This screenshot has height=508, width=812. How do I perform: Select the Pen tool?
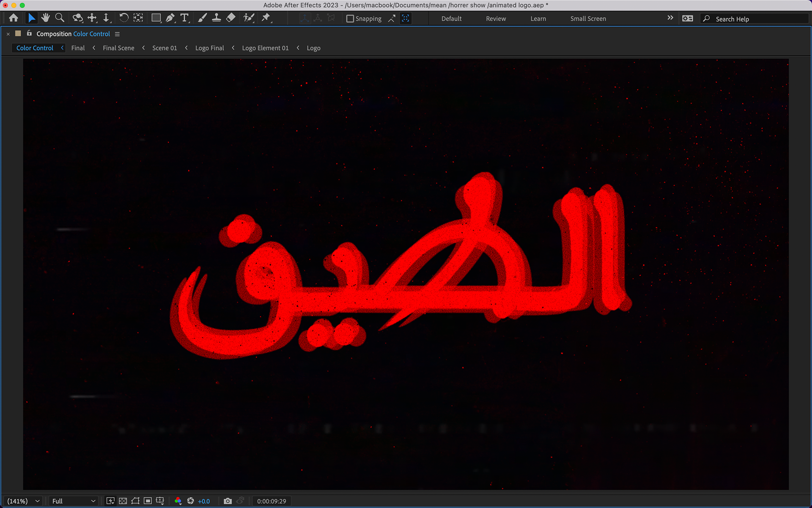coord(170,18)
